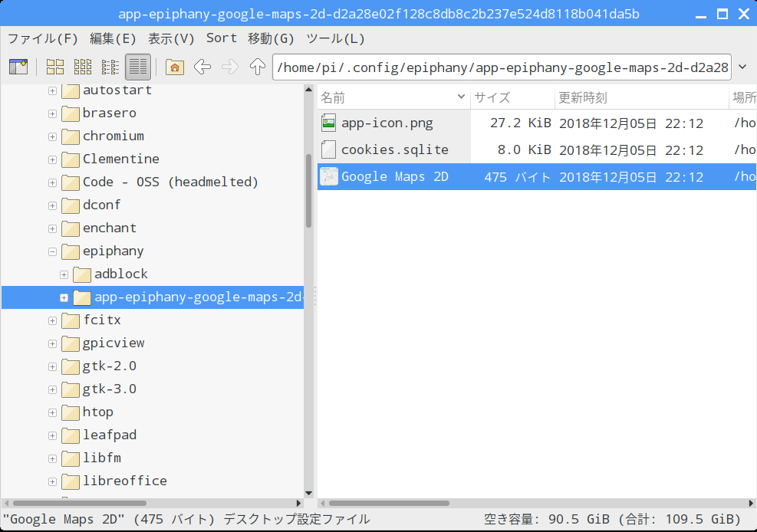Select the cookies.sqlite file icon
Screen dimensions: 757x532
click(329, 149)
